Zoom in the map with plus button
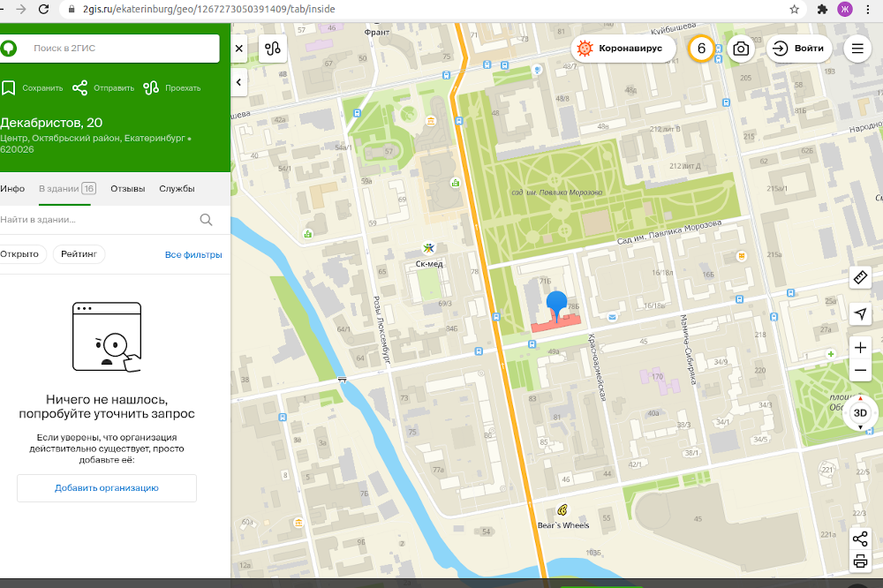This screenshot has height=588, width=883. (860, 347)
